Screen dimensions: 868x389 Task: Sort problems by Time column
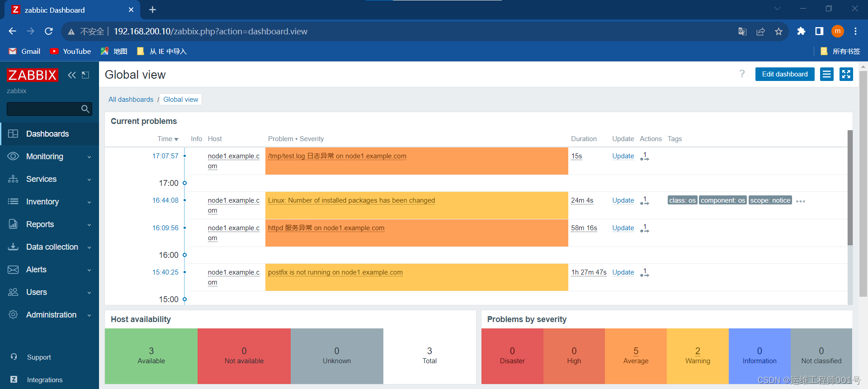pos(168,139)
